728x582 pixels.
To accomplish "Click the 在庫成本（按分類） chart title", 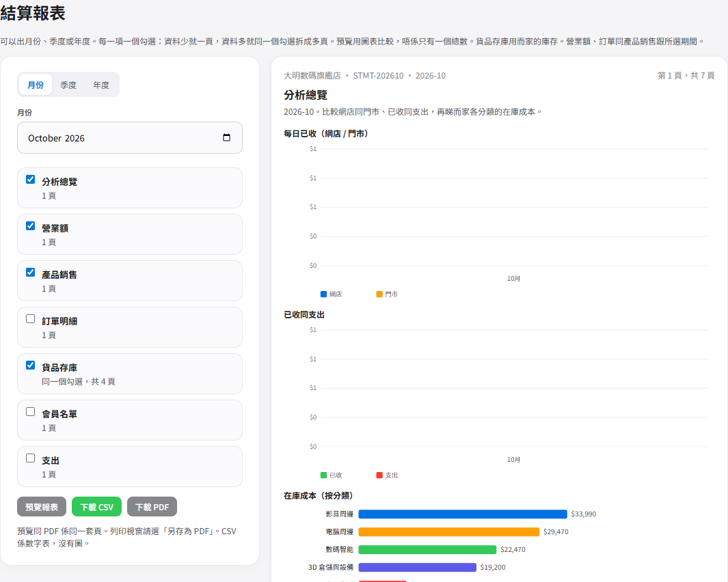I will click(319, 496).
